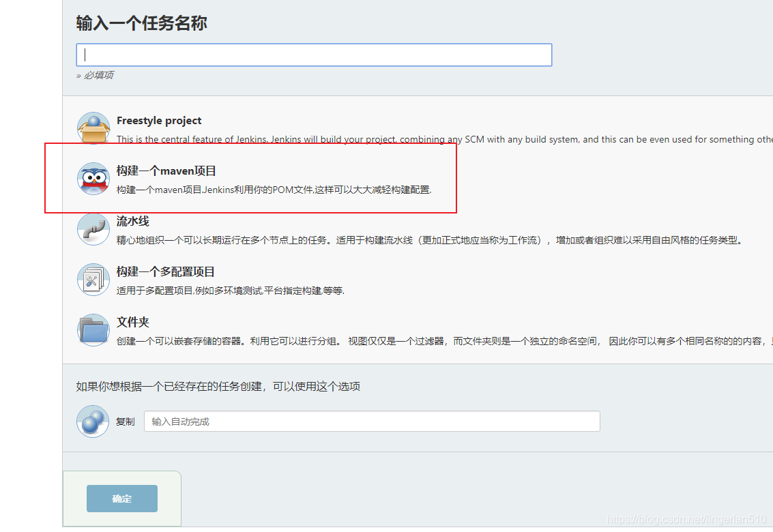Select the 流水线 pipeline icon
Viewport: 773px width, 532px height.
(93, 229)
